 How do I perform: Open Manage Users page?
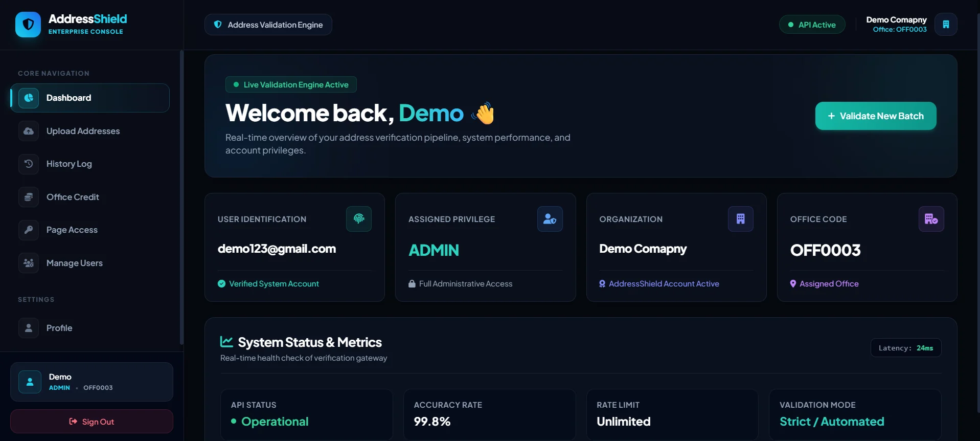pos(90,263)
